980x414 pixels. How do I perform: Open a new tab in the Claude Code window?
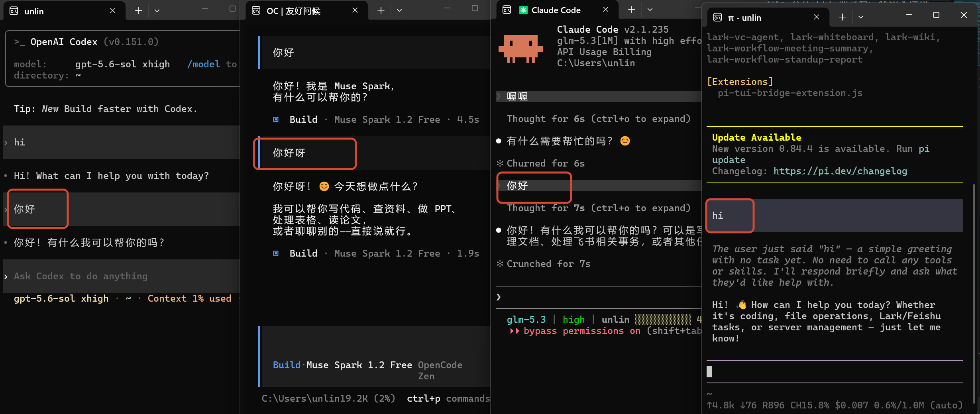pyautogui.click(x=632, y=10)
